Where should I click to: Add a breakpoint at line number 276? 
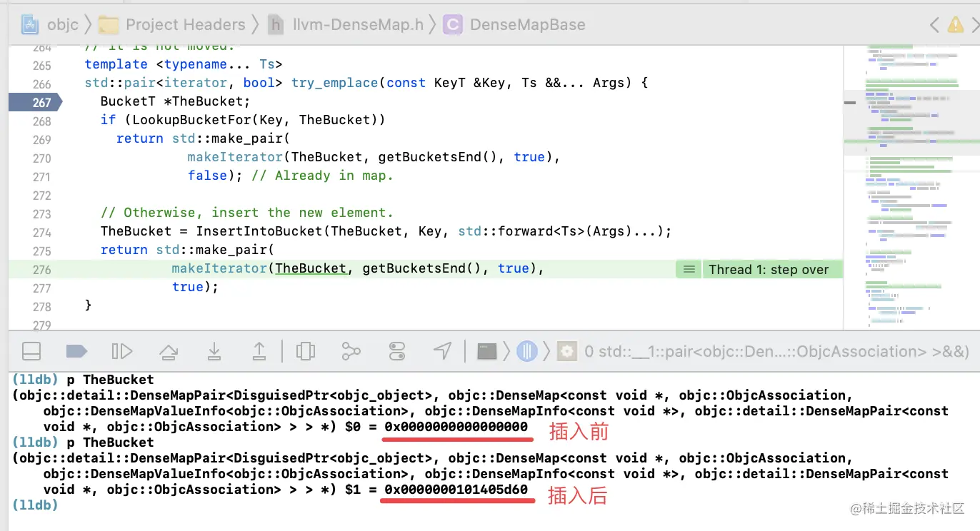pyautogui.click(x=42, y=269)
